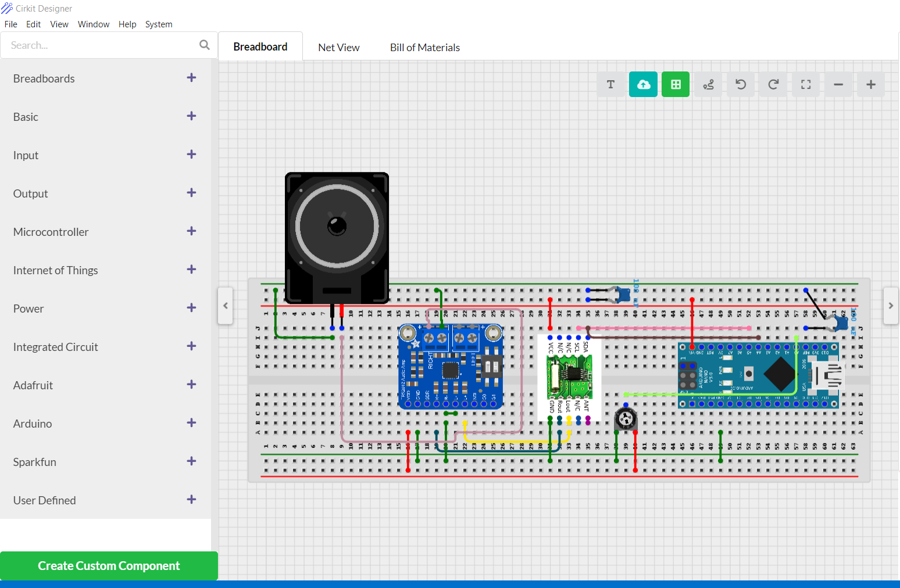Toggle the grid display icon
The width and height of the screenshot is (900, 588).
coord(675,84)
